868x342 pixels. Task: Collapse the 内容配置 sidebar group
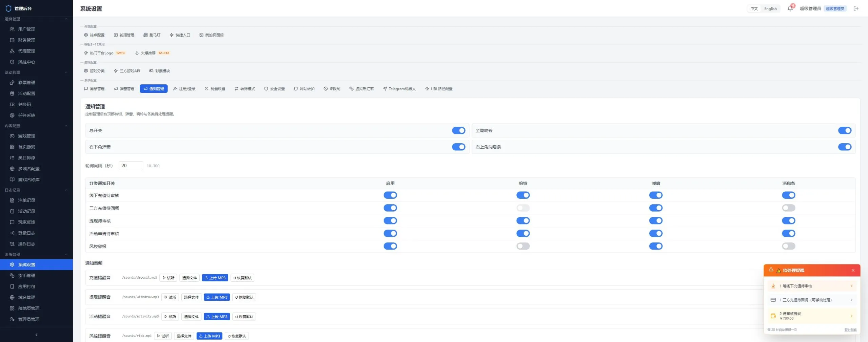[36, 126]
